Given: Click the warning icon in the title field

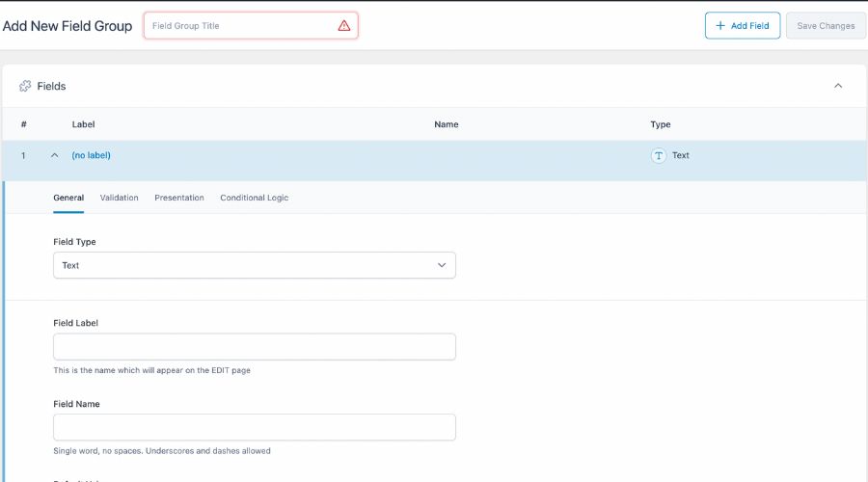Looking at the screenshot, I should pos(344,26).
